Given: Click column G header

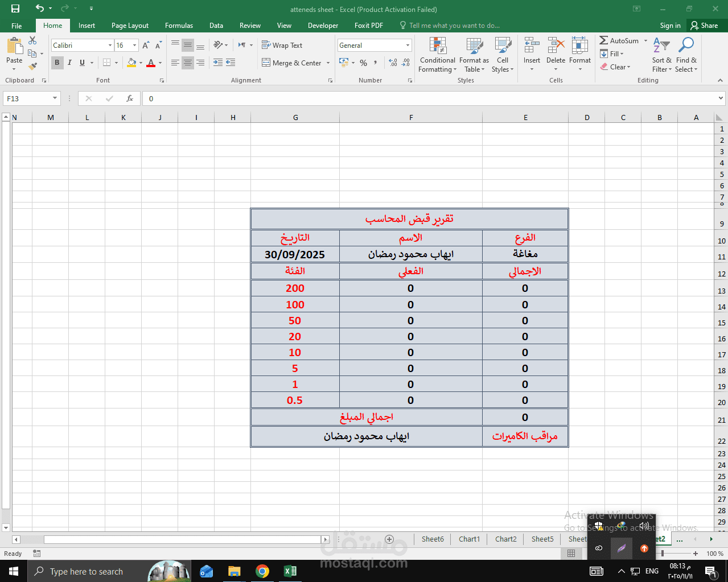Looking at the screenshot, I should (295, 117).
